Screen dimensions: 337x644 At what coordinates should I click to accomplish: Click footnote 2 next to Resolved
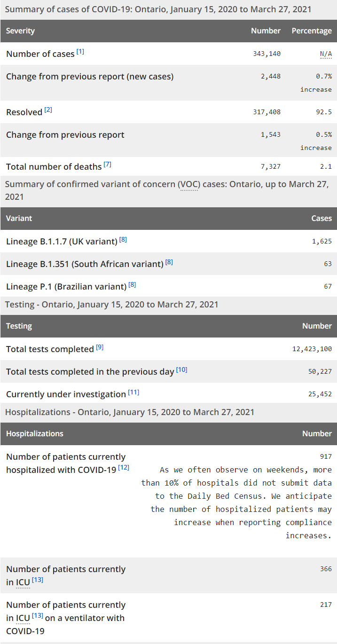(x=48, y=110)
